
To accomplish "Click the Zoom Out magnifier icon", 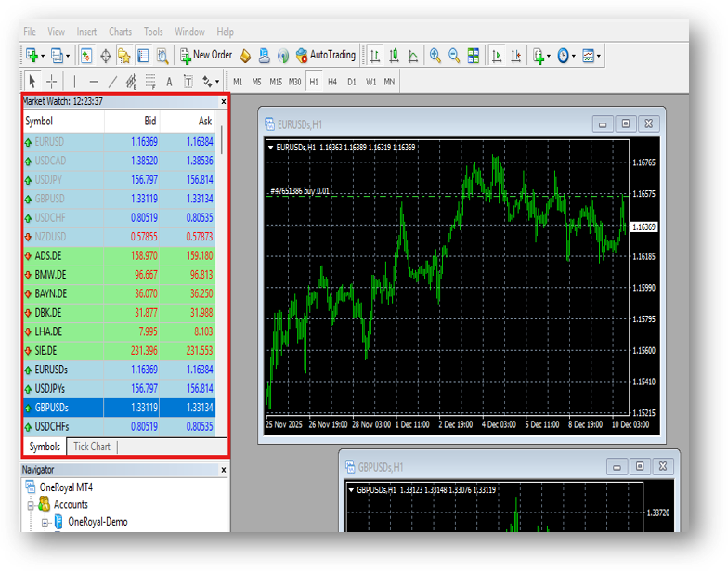I will click(x=454, y=56).
